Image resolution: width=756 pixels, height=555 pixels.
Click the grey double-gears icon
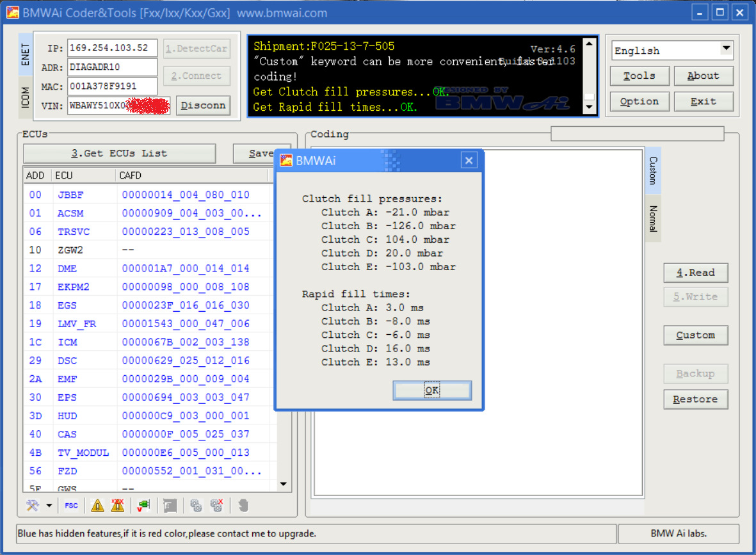point(196,505)
